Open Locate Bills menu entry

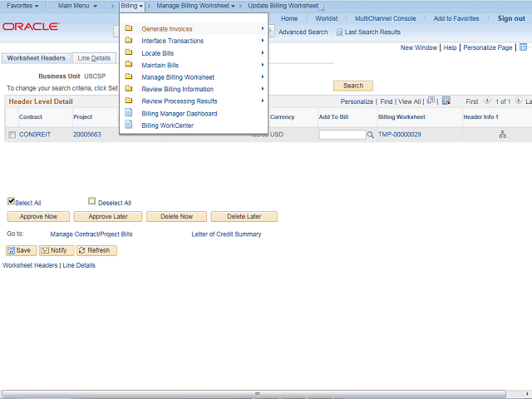point(157,53)
